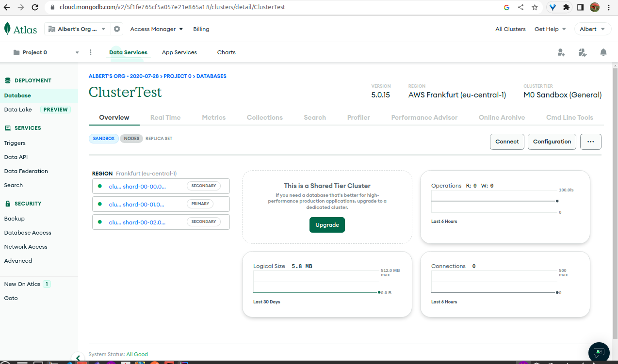Open the cluster more options ellipsis button
This screenshot has width=618, height=364.
[x=590, y=142]
